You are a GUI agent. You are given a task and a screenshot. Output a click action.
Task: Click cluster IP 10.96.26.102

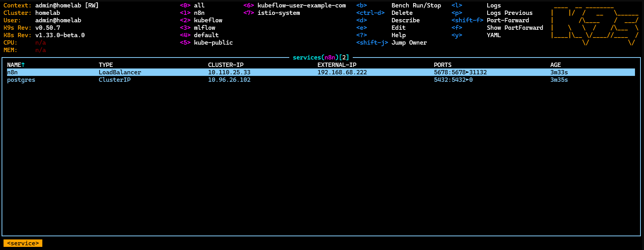coord(229,80)
